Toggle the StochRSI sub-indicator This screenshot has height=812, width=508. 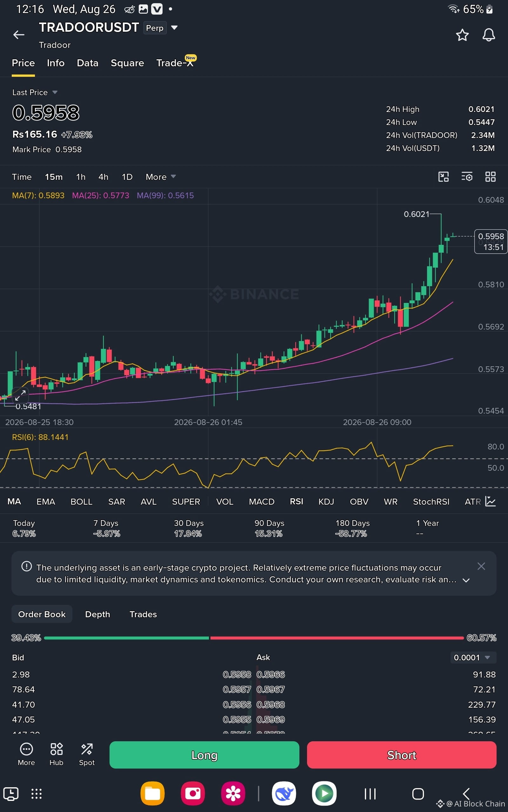[x=431, y=501]
